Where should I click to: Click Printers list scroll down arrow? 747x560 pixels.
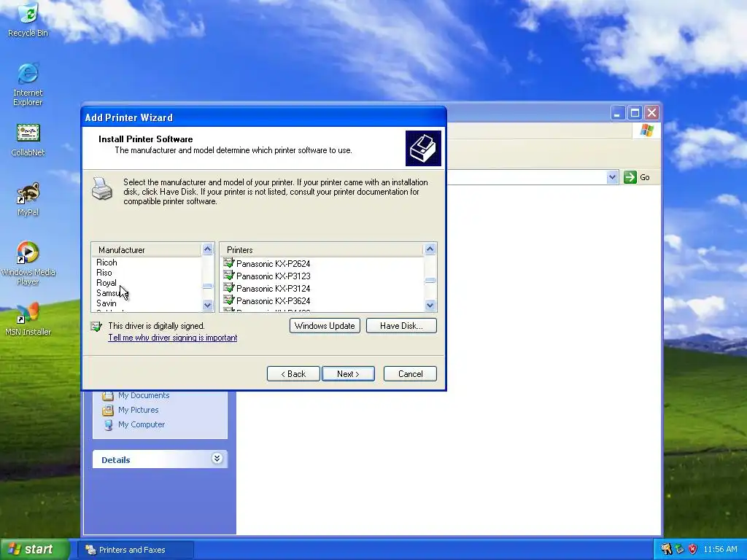[430, 306]
